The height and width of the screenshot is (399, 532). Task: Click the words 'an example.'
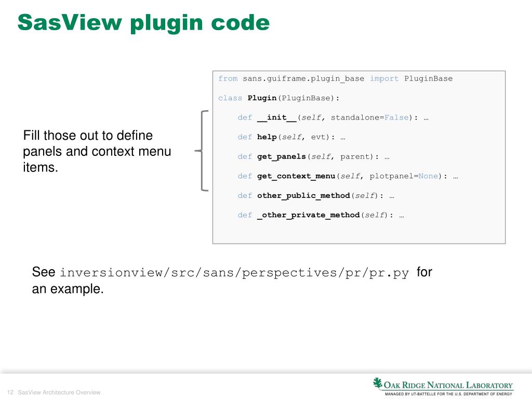[x=68, y=289]
